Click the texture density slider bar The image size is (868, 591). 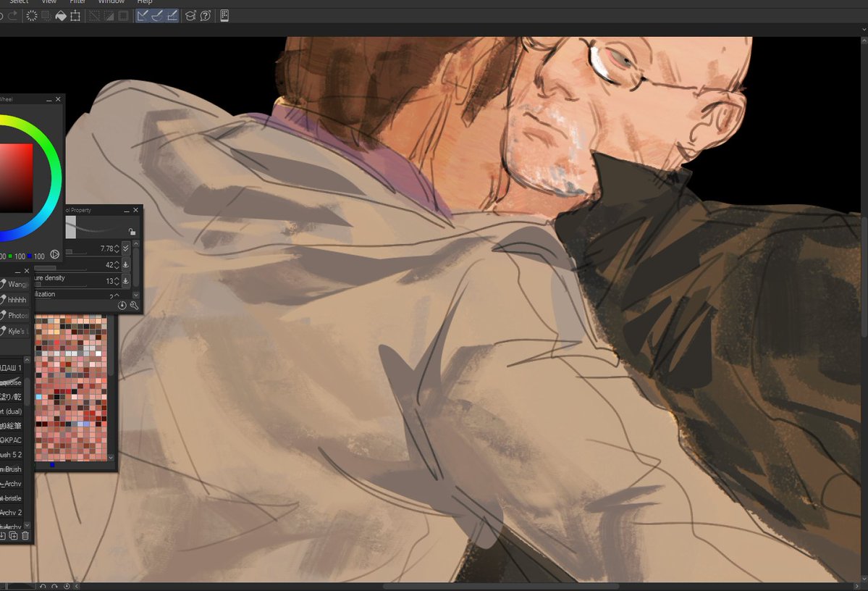[61, 285]
